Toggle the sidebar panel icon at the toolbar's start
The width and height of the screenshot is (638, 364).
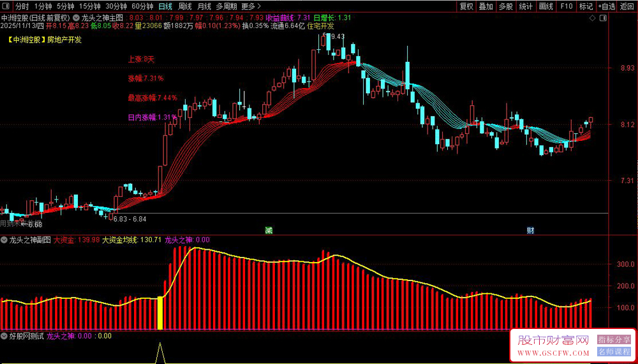[x=6, y=6]
